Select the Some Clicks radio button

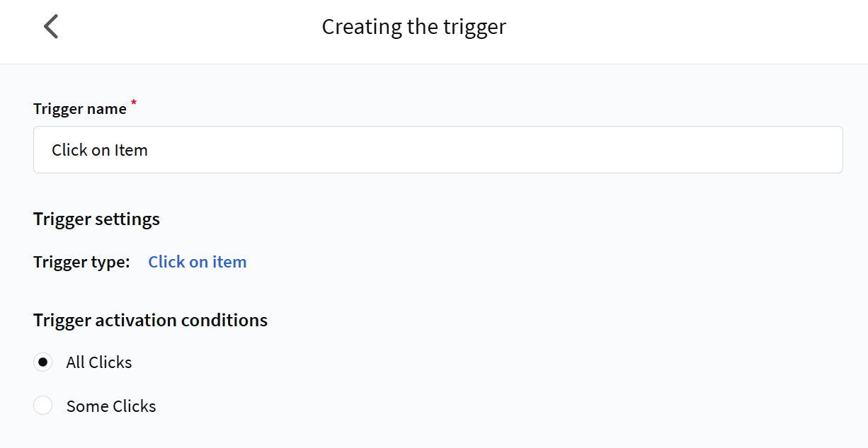[43, 406]
